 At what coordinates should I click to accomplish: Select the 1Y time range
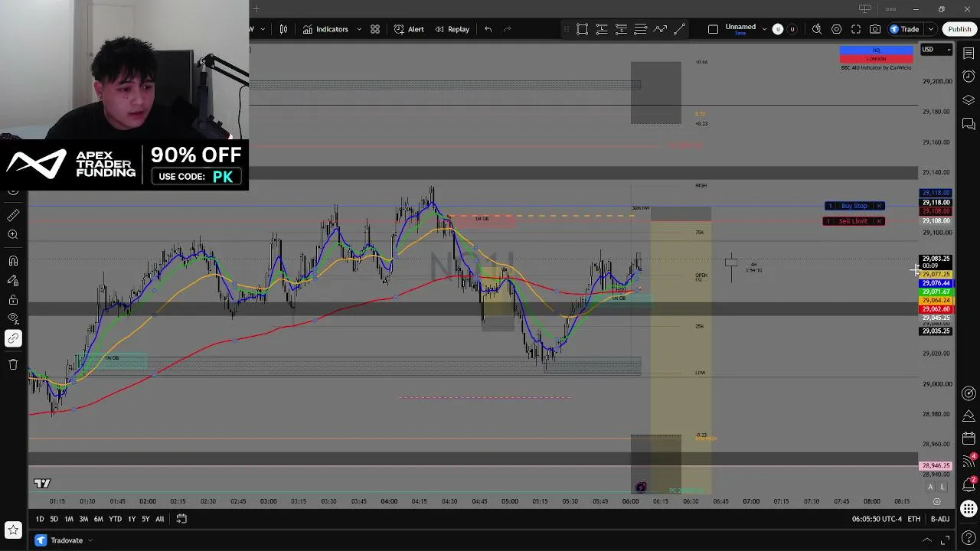coord(132,519)
